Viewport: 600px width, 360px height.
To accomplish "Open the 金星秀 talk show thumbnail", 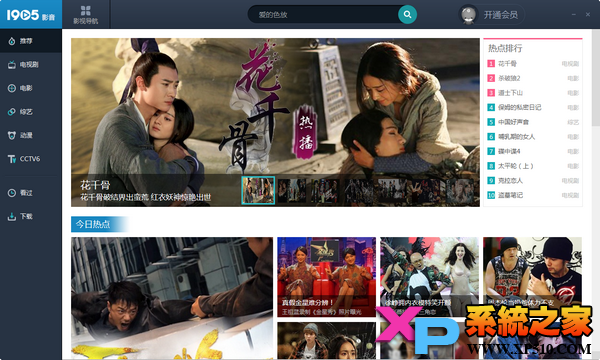I will point(326,277).
